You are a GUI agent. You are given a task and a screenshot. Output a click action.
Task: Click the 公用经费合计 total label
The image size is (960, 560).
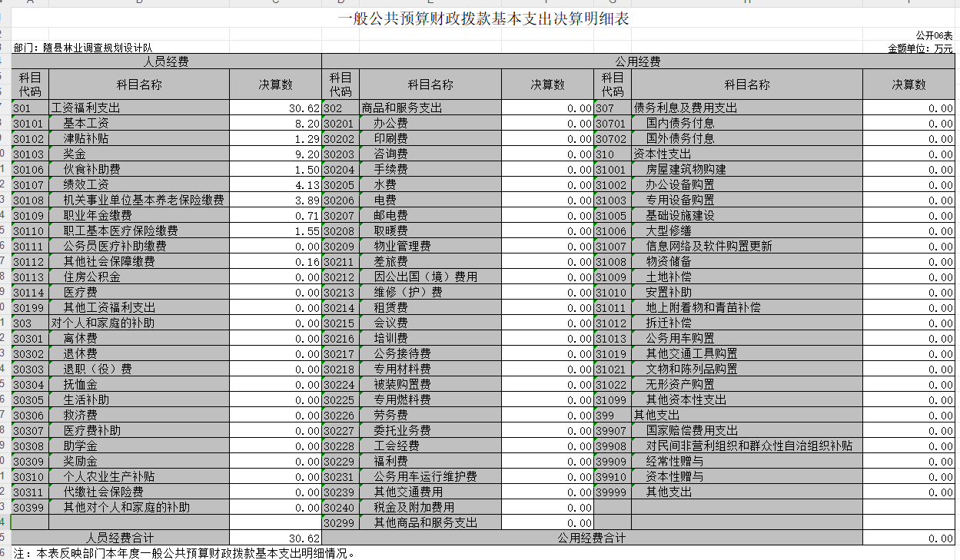592,538
